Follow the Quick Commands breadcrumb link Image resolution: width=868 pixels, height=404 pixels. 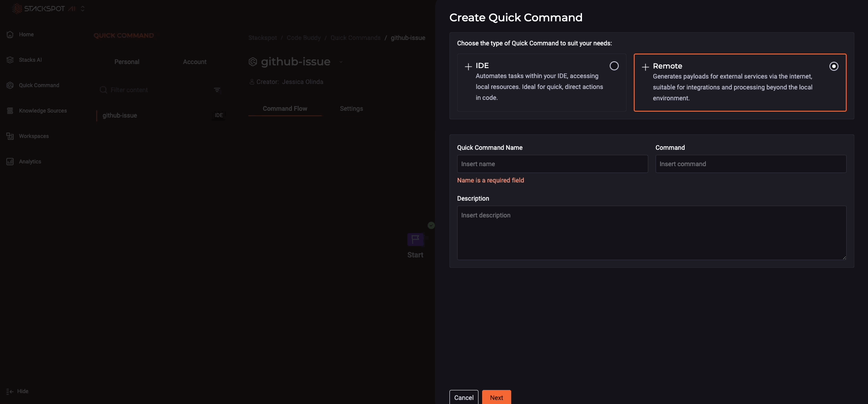click(355, 38)
